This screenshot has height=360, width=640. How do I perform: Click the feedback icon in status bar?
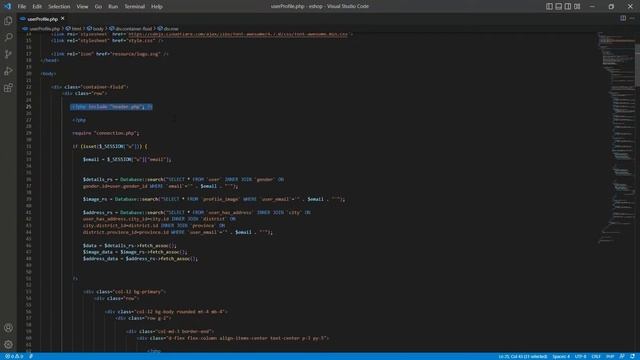[622, 356]
